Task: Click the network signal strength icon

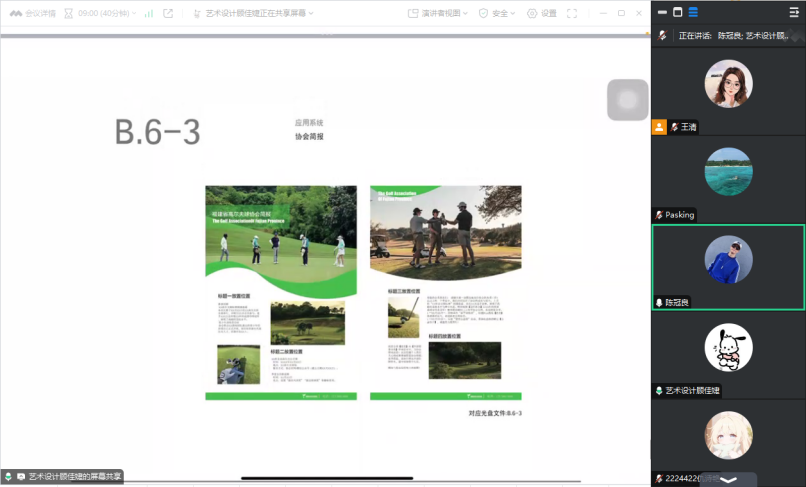Action: 149,13
